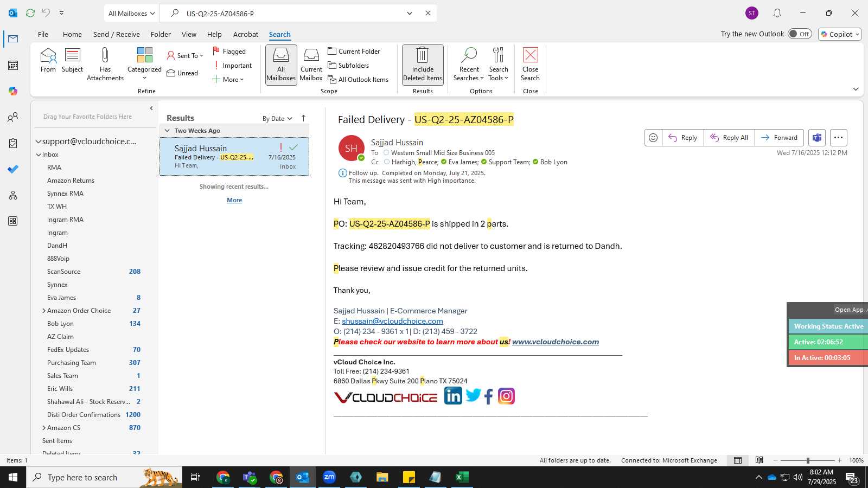Click More link under search results
This screenshot has height=488, width=868.
234,200
